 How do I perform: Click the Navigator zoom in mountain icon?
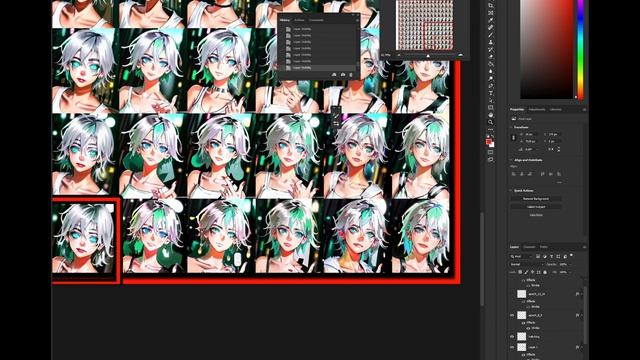(x=460, y=55)
